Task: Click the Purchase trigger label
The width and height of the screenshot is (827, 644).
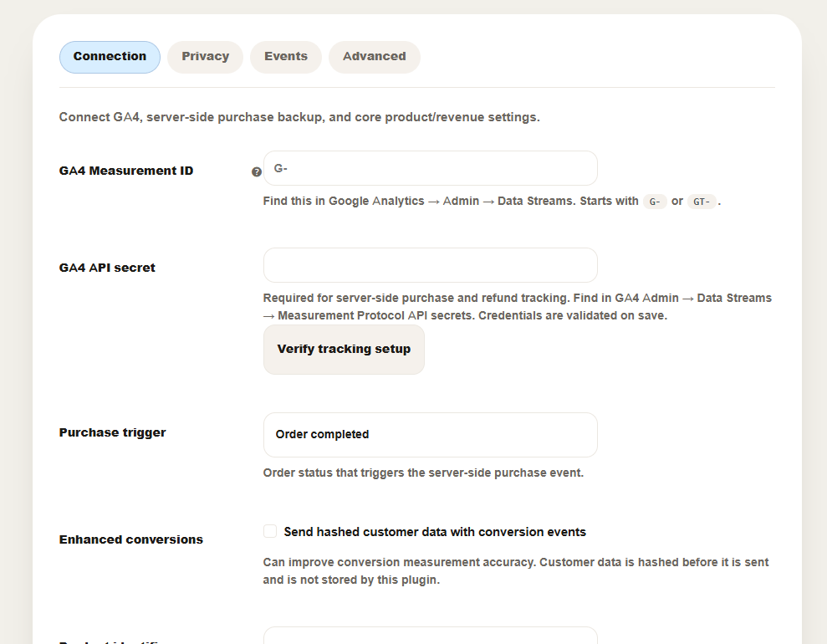Action: 112,432
